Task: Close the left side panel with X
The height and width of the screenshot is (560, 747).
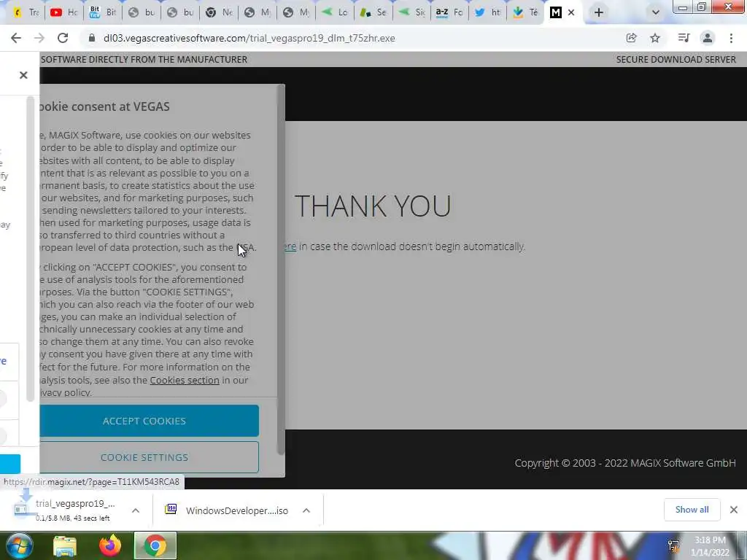Action: click(23, 75)
